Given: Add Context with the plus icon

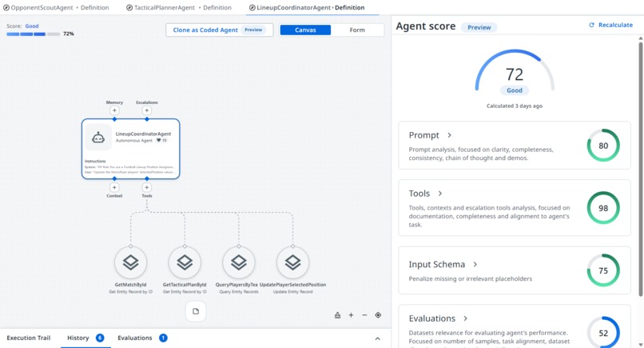Looking at the screenshot, I should pyautogui.click(x=114, y=187).
